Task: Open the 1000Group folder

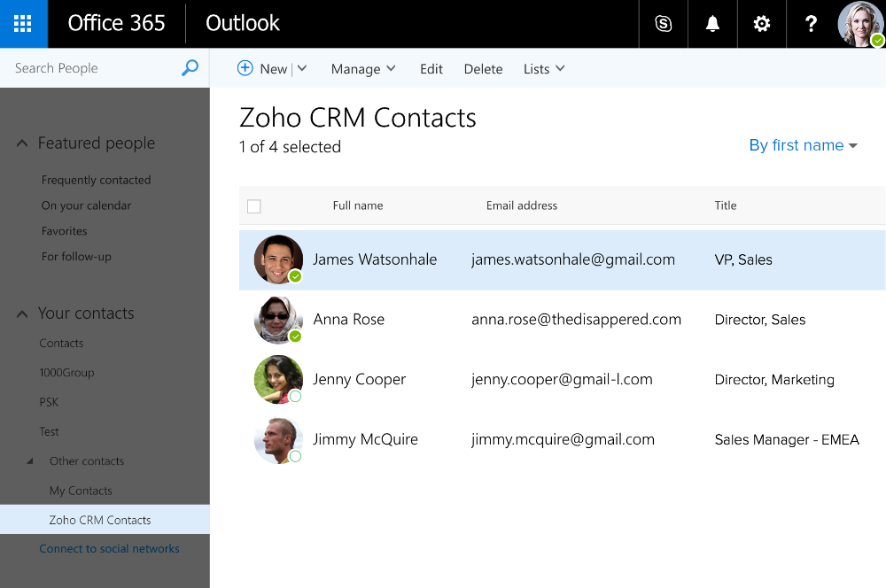Action: [66, 372]
